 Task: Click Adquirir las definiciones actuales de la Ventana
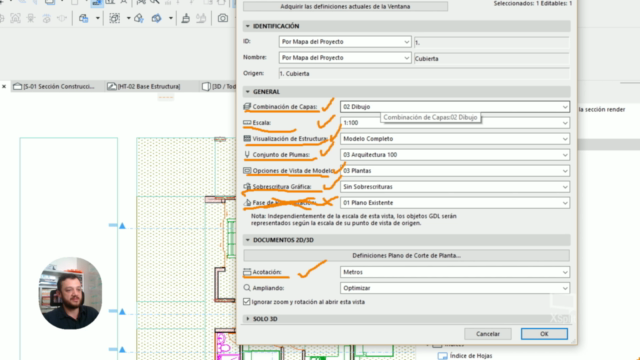tap(345, 7)
